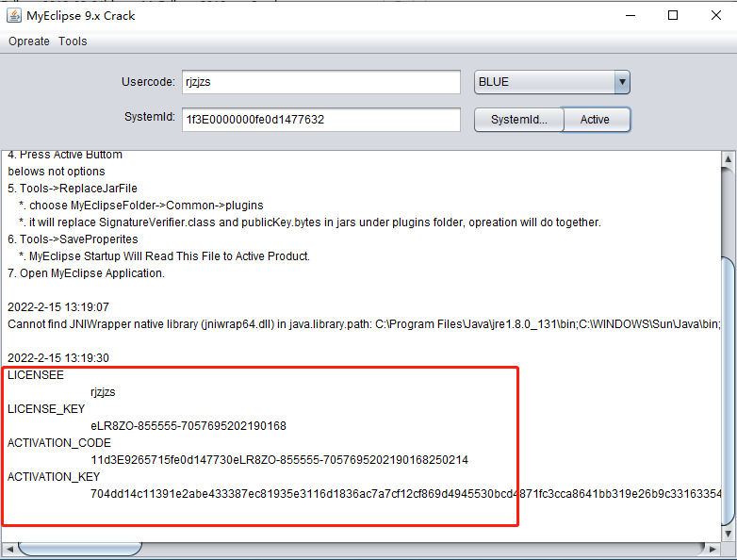737x560 pixels.
Task: Click the horizontal scrollbar thumb
Action: (80, 549)
